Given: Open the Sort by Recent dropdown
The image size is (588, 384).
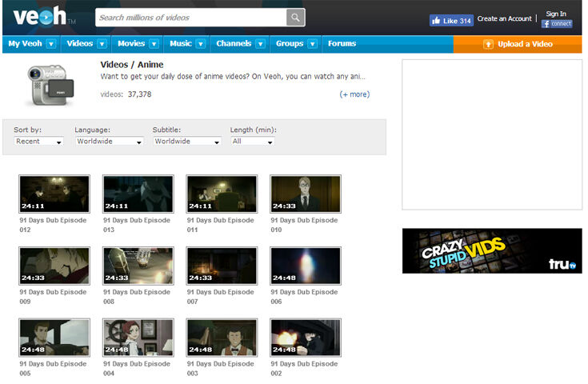Looking at the screenshot, I should coord(38,142).
